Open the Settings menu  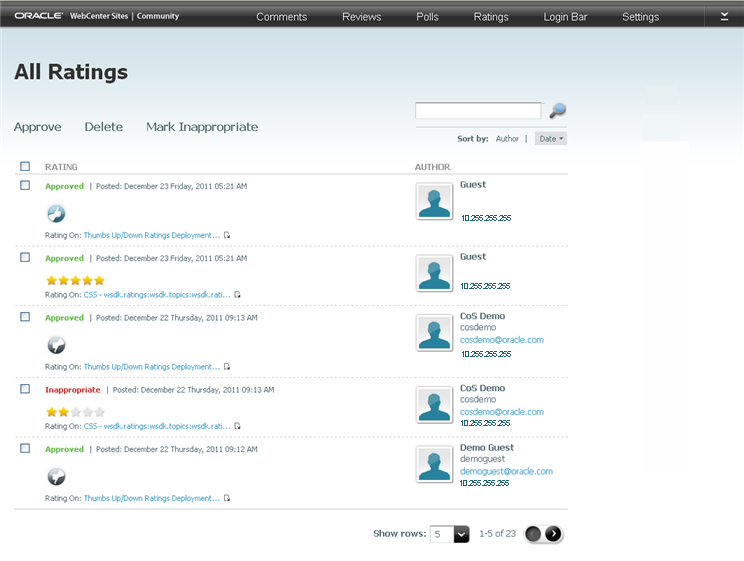click(640, 17)
